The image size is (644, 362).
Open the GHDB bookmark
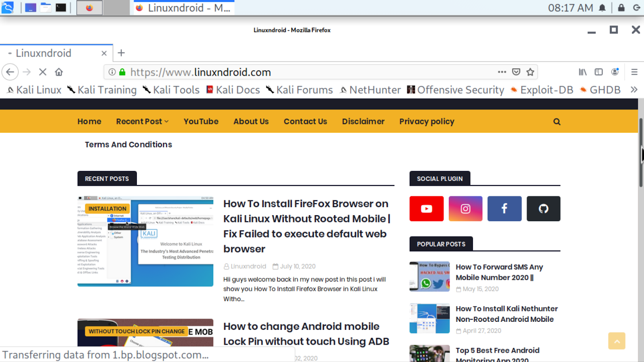coord(600,90)
